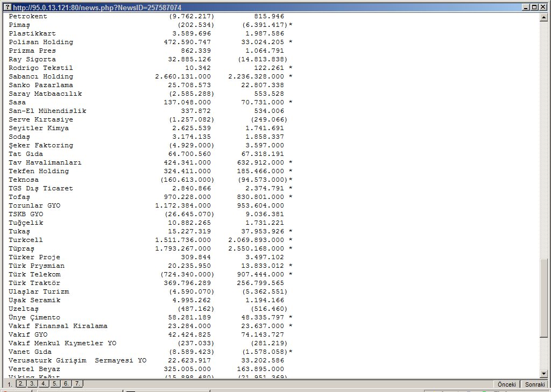
Task: Click the Tukaş company name
Action: 19,231
